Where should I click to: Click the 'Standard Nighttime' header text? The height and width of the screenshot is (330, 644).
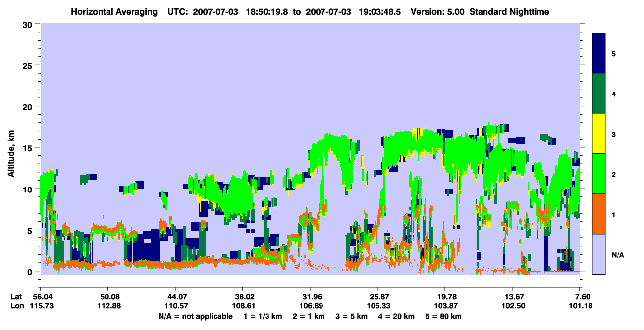[x=510, y=11]
